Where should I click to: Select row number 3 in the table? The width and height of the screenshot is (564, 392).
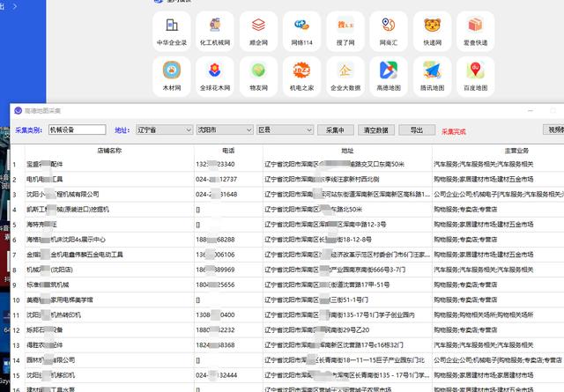click(x=14, y=195)
